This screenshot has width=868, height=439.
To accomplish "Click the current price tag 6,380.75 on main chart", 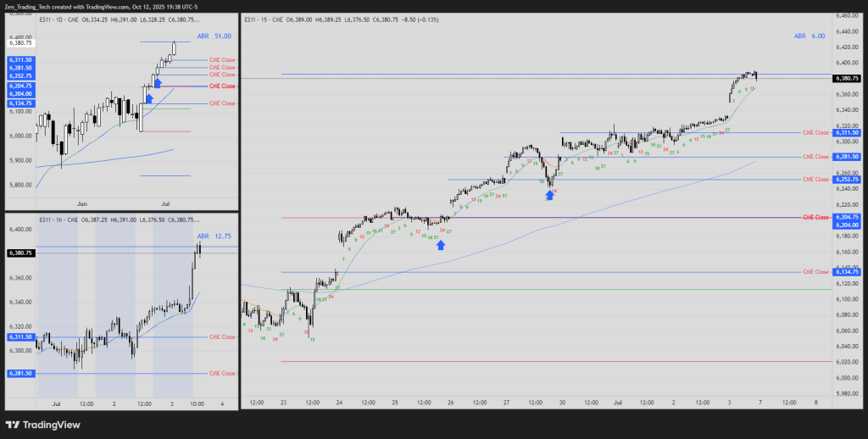I will (848, 78).
